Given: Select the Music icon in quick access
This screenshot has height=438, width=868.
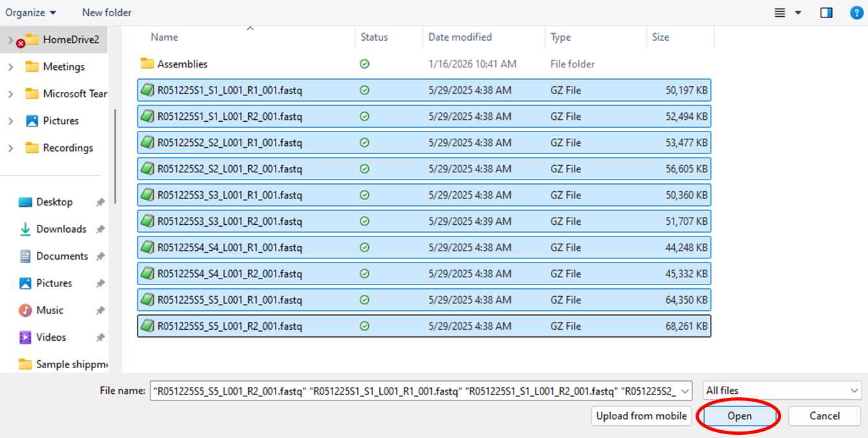Looking at the screenshot, I should [25, 310].
